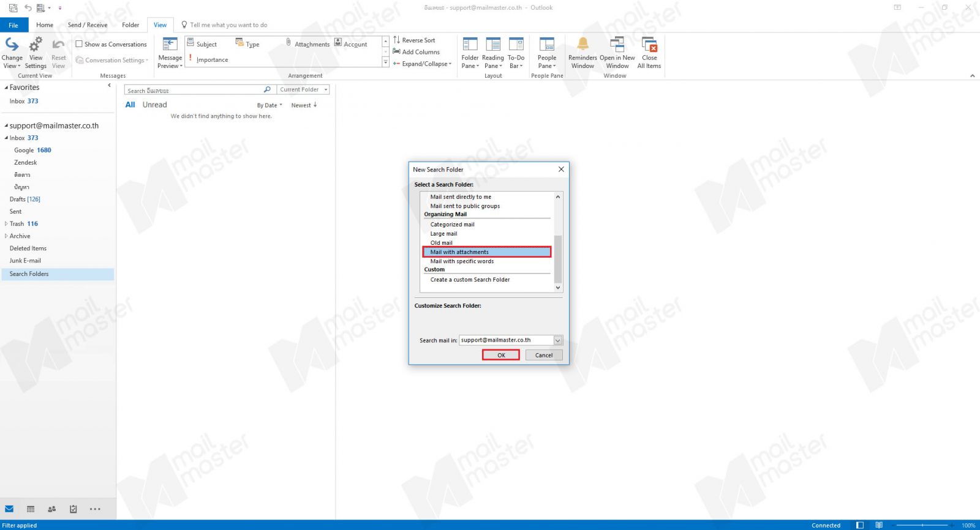The width and height of the screenshot is (980, 530).
Task: Arrange messages by Subject
Action: [202, 44]
